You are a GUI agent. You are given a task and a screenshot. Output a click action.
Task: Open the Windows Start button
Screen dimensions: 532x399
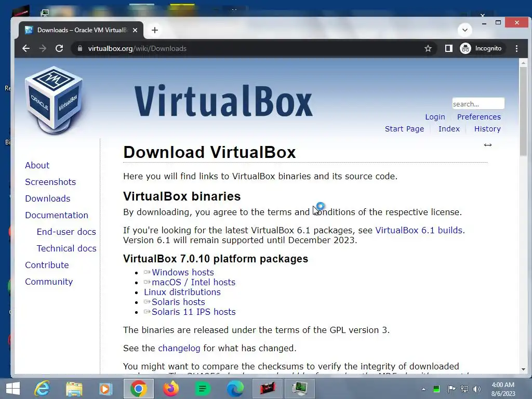pos(13,389)
